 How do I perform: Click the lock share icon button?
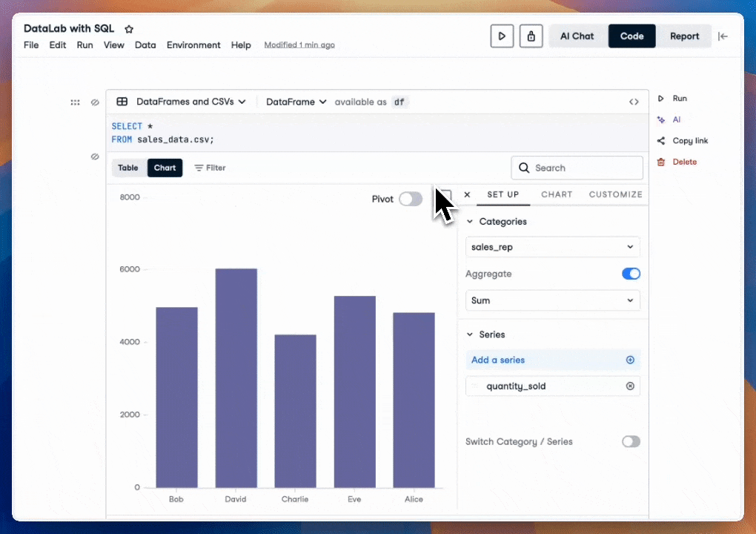tap(531, 36)
